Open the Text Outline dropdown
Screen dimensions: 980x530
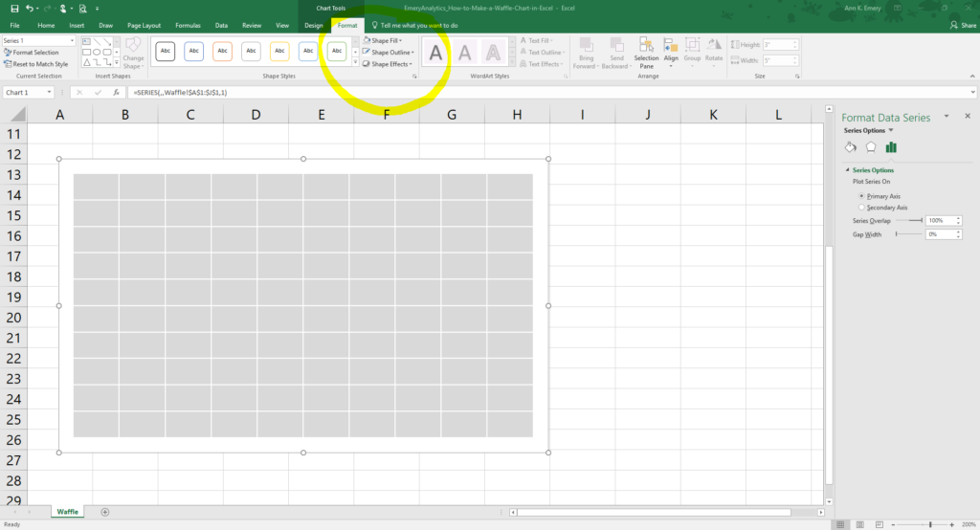[542, 53]
